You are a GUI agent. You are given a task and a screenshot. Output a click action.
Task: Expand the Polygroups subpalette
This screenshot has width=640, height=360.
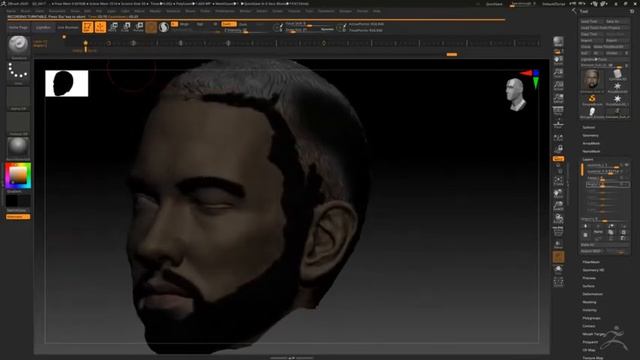pos(591,318)
